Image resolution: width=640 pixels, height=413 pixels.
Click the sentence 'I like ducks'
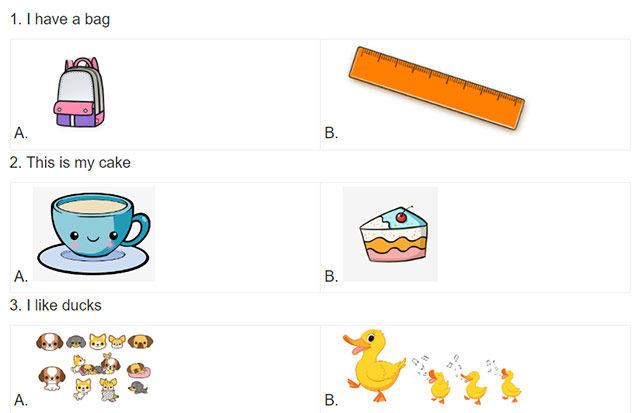click(64, 305)
